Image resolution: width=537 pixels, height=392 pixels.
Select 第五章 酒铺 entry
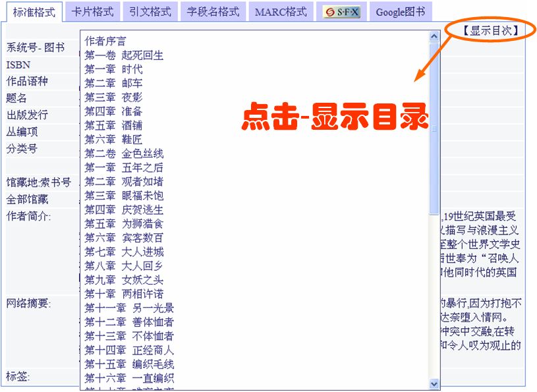click(x=113, y=125)
